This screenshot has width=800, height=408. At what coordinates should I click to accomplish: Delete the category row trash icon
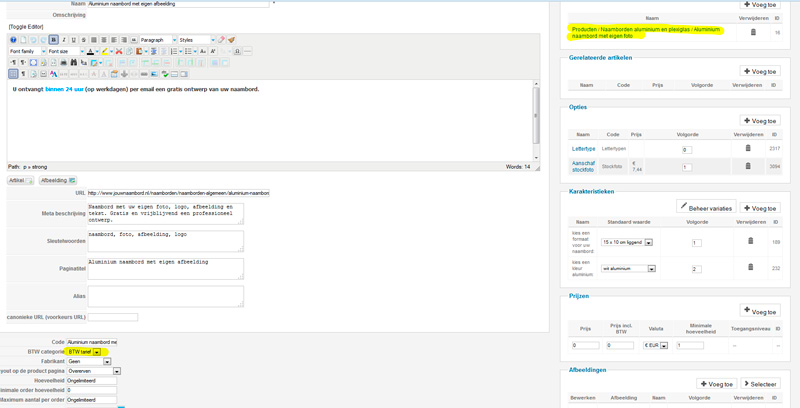[753, 32]
